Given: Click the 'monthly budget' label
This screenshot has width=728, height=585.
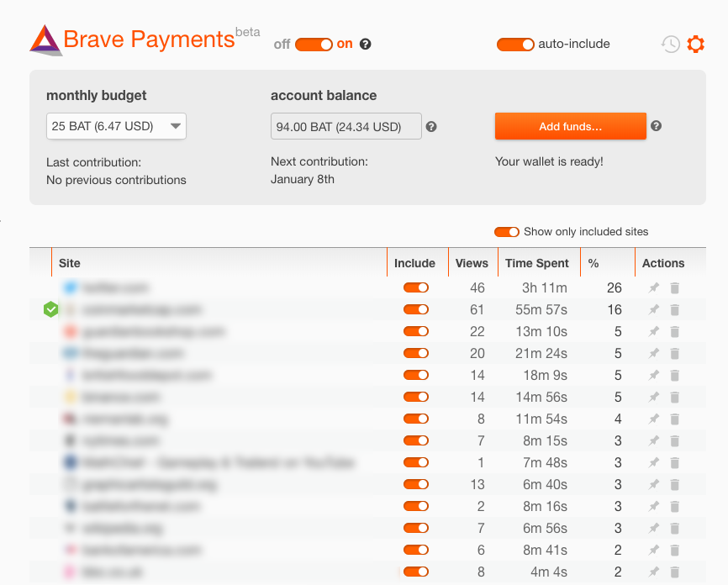Looking at the screenshot, I should coord(96,96).
